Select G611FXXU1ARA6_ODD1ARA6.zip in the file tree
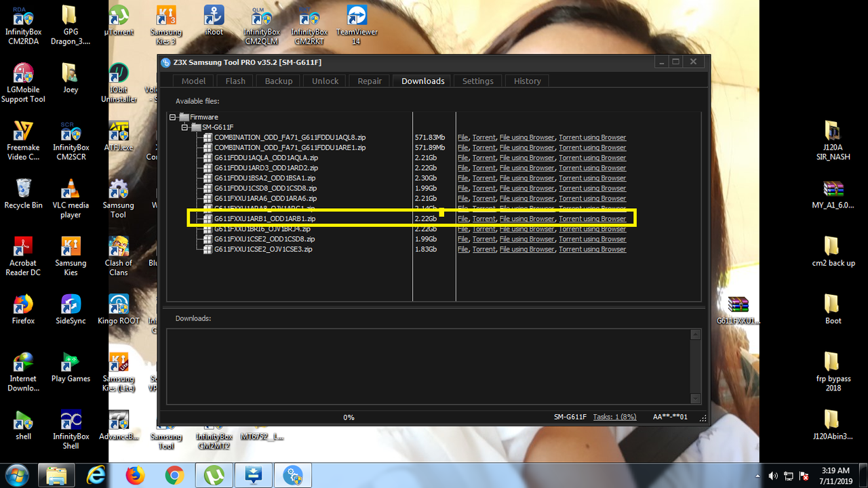868x488 pixels. 265,199
